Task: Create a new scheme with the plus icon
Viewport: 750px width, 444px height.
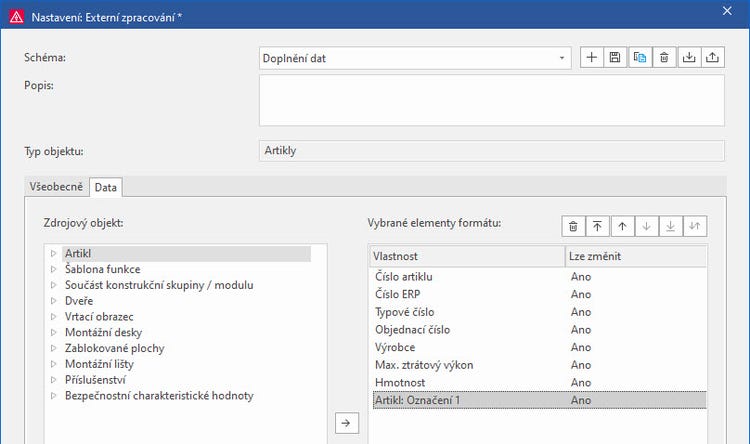Action: [x=592, y=58]
